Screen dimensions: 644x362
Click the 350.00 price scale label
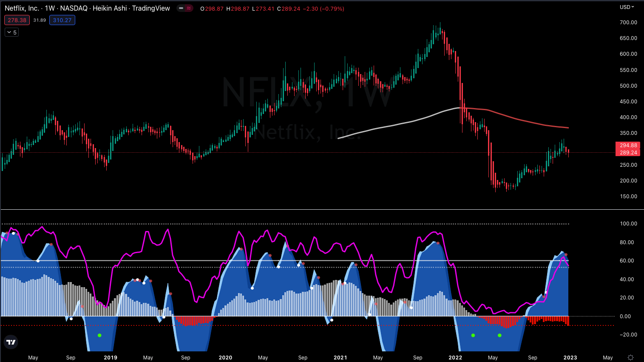pyautogui.click(x=628, y=133)
